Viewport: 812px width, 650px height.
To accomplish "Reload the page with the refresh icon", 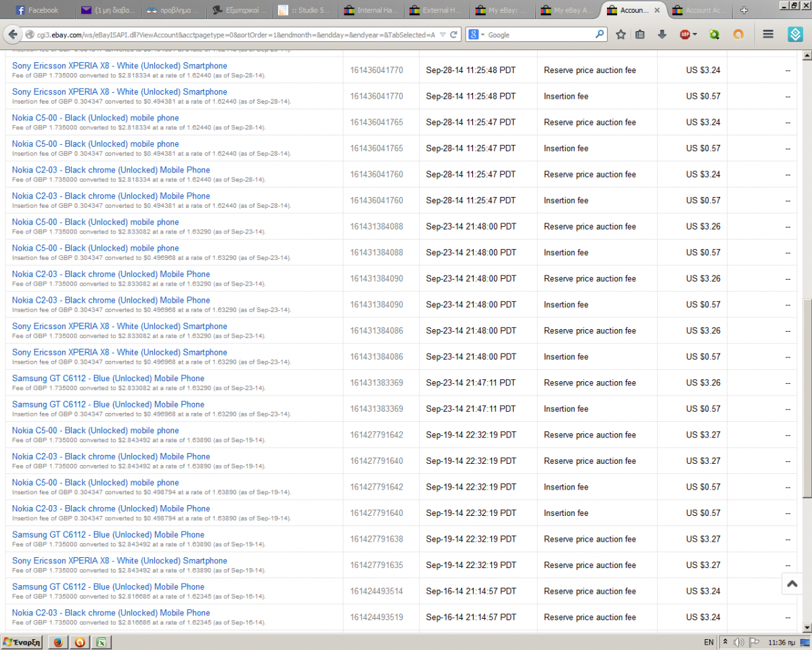I will pyautogui.click(x=453, y=35).
